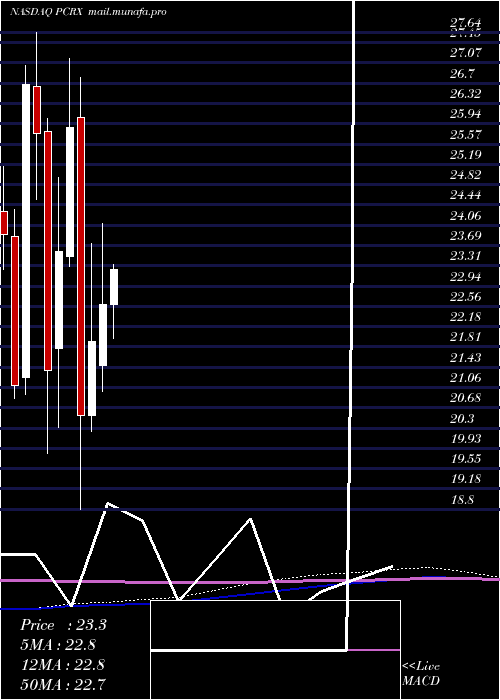Select the 24.82 price axis label
Screen dimensions: 500x700
(x=466, y=175)
